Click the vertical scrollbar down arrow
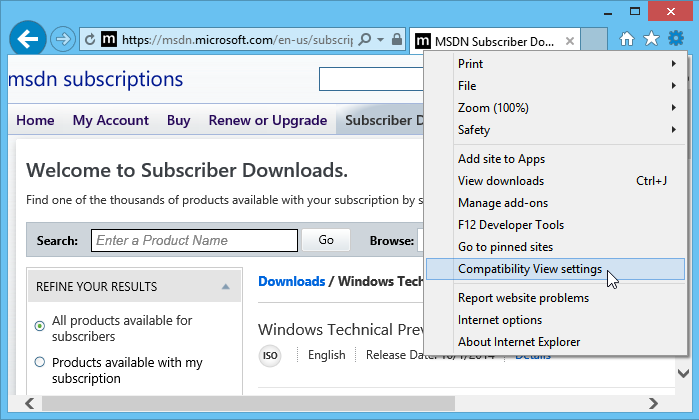Viewport: 699px width, 420px height. click(x=683, y=373)
